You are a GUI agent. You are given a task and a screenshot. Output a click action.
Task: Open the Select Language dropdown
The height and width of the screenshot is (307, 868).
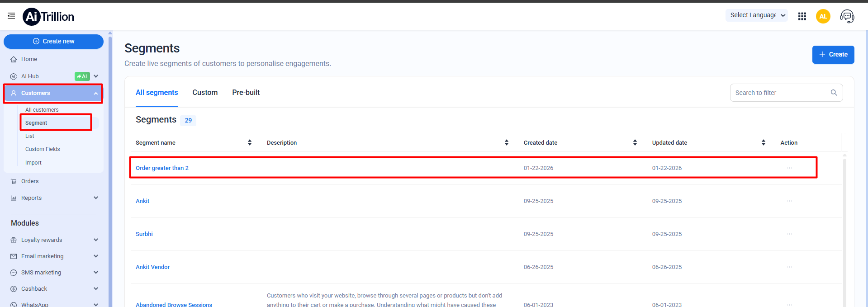pos(756,15)
